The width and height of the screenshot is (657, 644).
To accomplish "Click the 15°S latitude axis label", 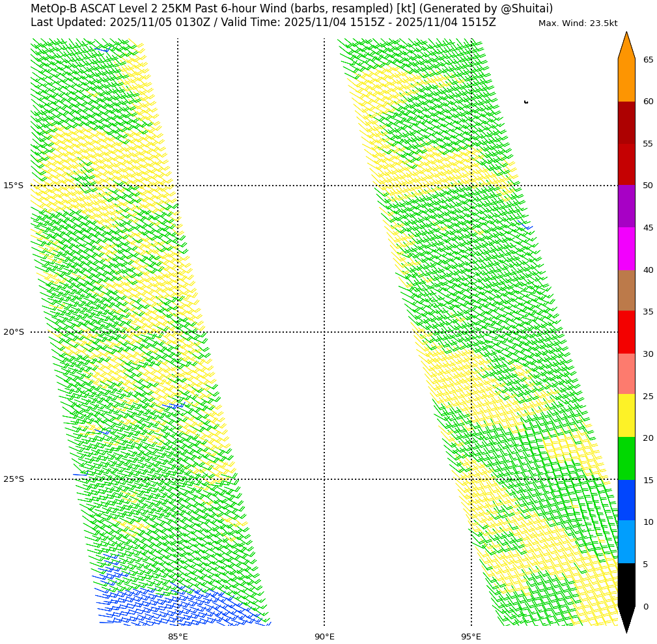I will (x=13, y=186).
